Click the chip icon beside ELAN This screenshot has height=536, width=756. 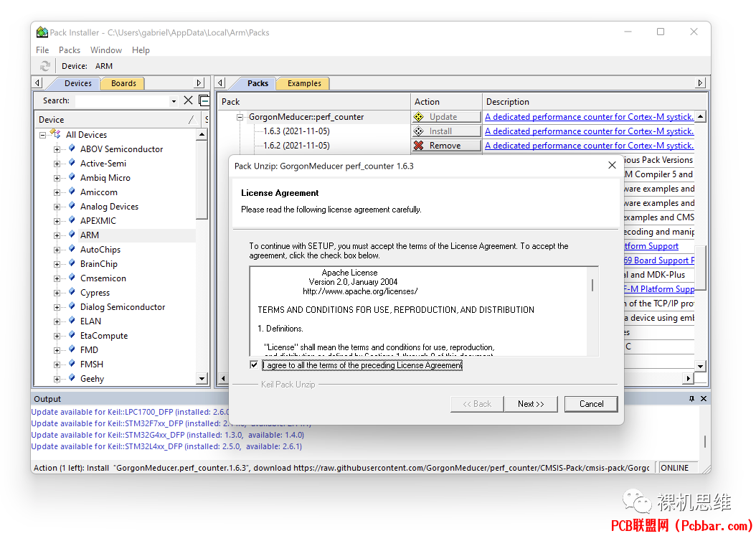(x=72, y=321)
